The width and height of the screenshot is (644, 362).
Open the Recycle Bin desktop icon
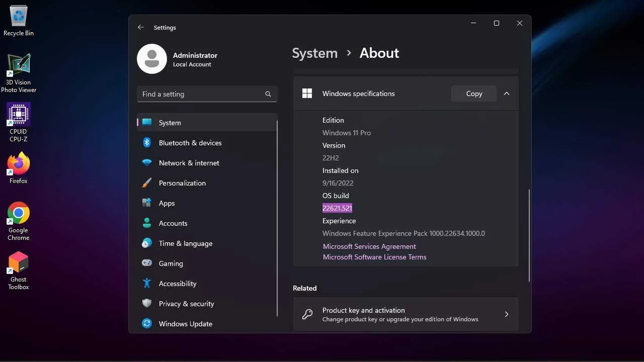click(19, 21)
